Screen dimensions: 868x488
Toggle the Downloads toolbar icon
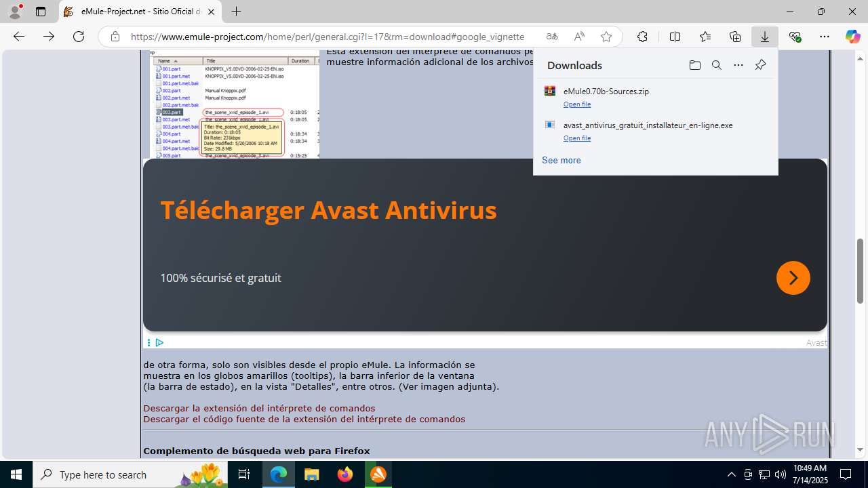[x=765, y=37]
